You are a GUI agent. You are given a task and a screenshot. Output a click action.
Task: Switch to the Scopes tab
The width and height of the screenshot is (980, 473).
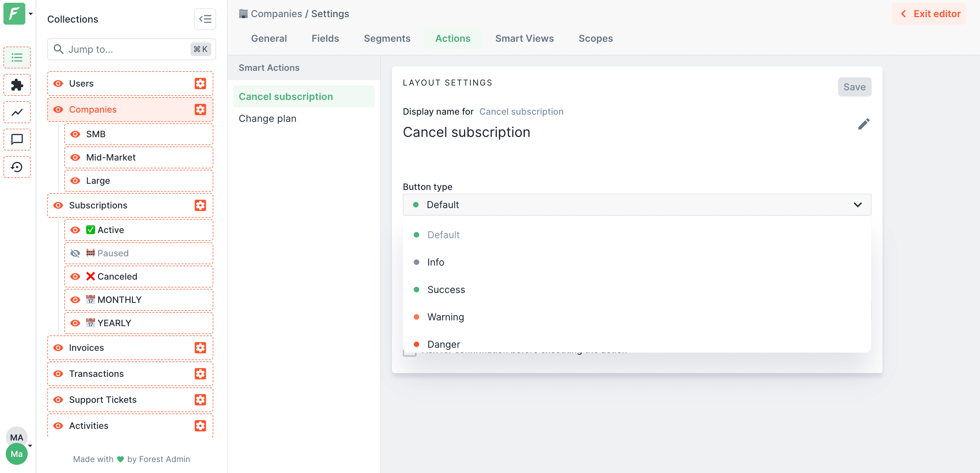tap(595, 38)
